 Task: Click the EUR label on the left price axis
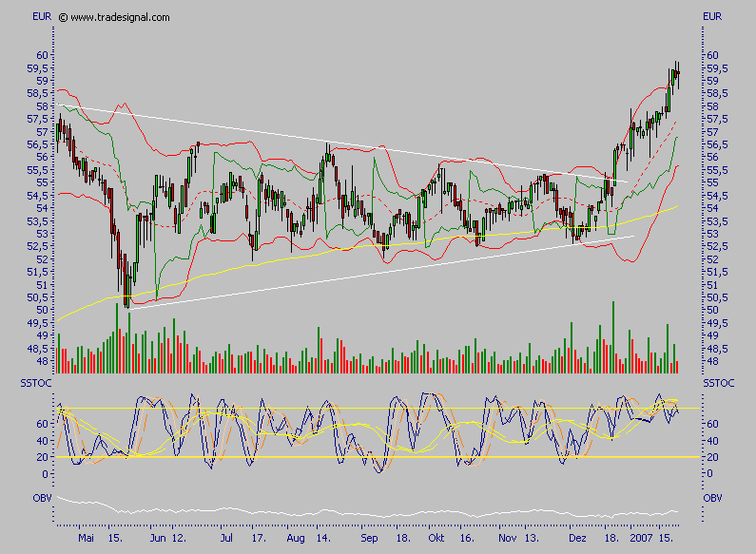tap(42, 16)
